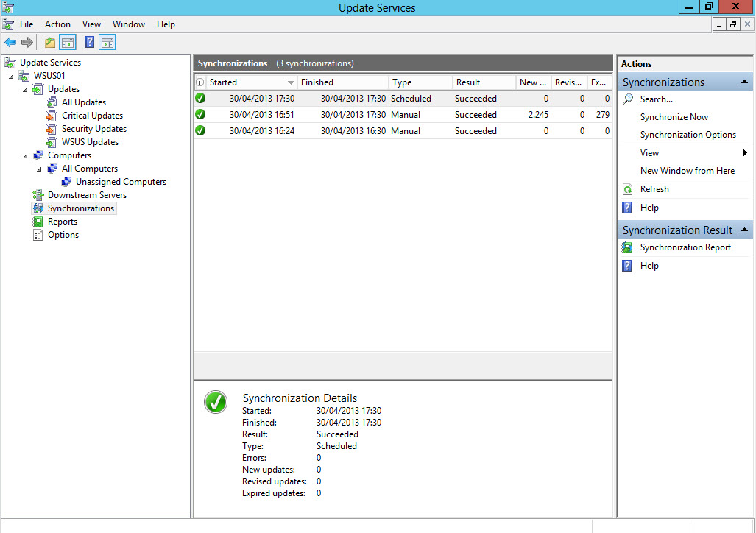Image resolution: width=756 pixels, height=533 pixels.
Task: Open Synchronization Options action
Action: pyautogui.click(x=688, y=135)
